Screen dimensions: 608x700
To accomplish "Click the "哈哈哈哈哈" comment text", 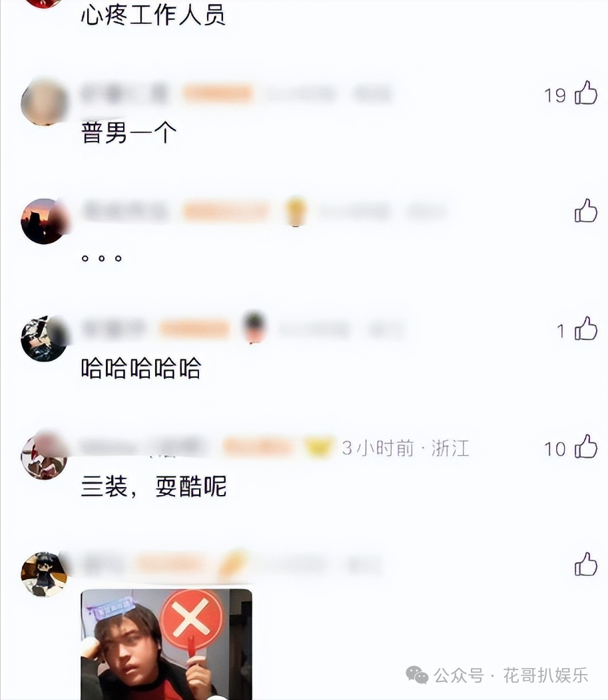I will pyautogui.click(x=141, y=369).
